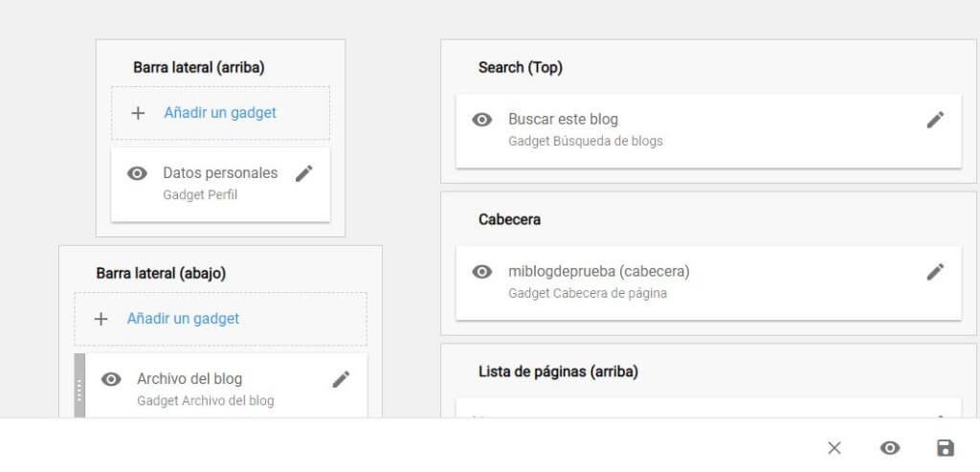
Task: Select the Buscar este blog gadget title
Action: pos(563,120)
